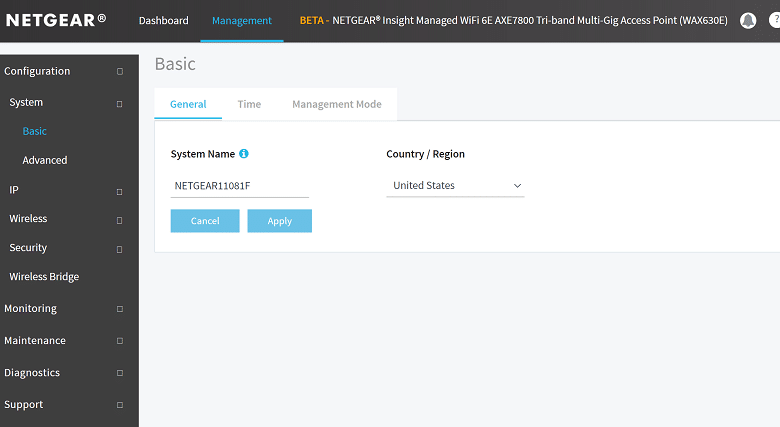Image resolution: width=780 pixels, height=427 pixels.
Task: Switch to the Time tab
Action: [x=249, y=104]
